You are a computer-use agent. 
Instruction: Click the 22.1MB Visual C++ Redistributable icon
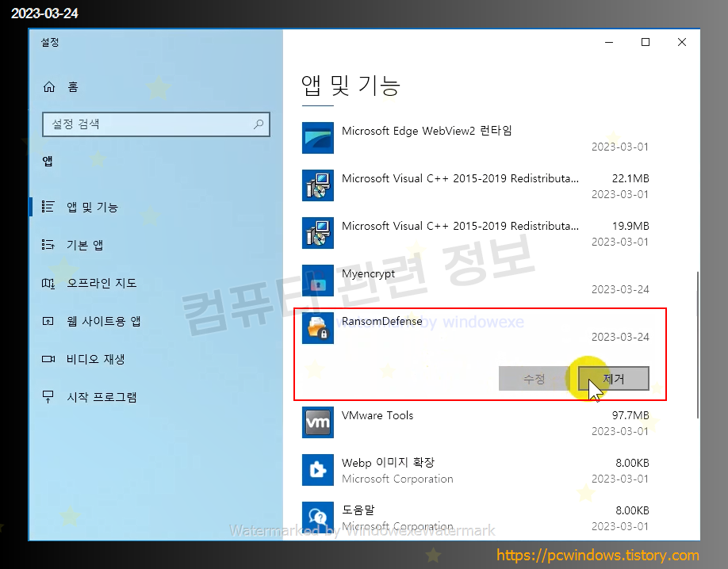click(317, 185)
